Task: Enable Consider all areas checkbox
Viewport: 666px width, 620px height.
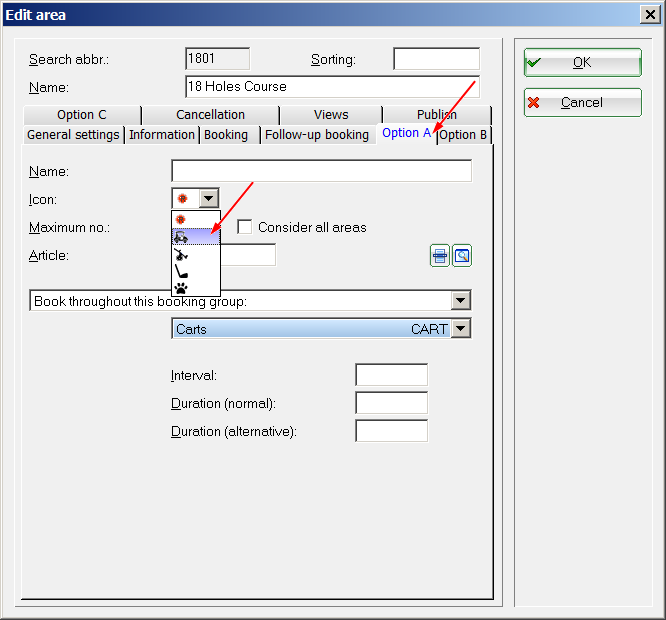Action: coord(245,227)
